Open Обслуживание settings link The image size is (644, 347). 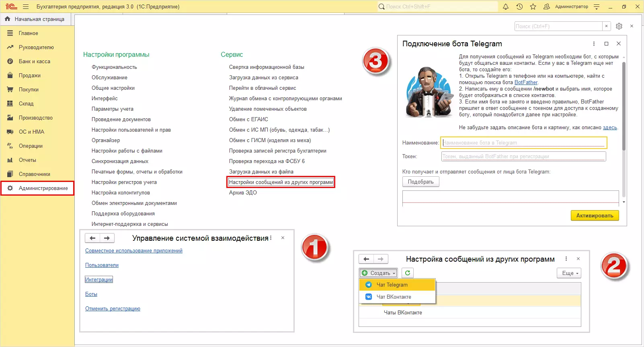coord(109,78)
